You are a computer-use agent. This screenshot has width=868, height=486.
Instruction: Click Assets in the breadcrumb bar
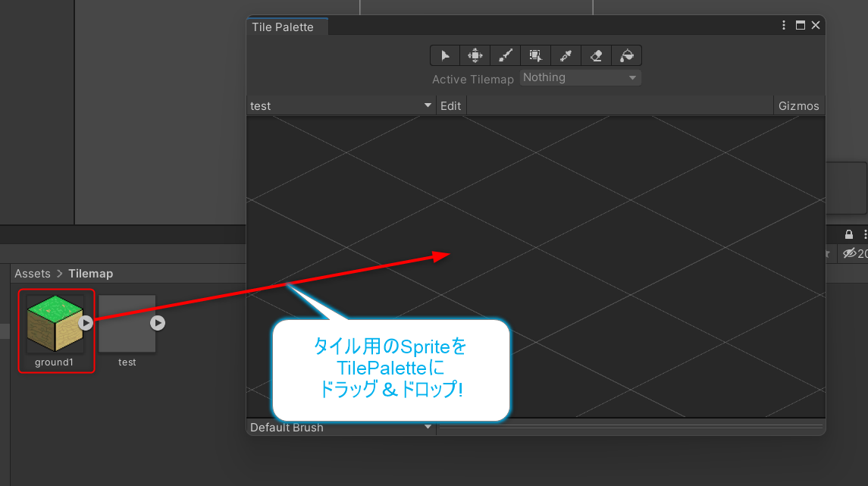33,273
